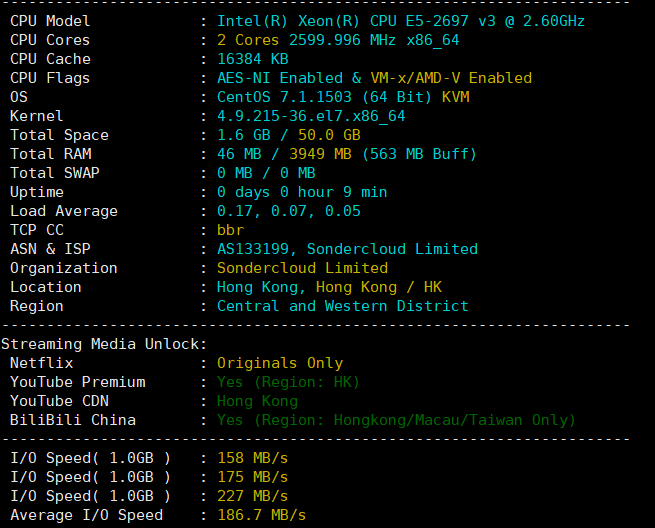The height and width of the screenshot is (528, 655).
Task: Click the CPU Cores value text
Action: click(338, 40)
